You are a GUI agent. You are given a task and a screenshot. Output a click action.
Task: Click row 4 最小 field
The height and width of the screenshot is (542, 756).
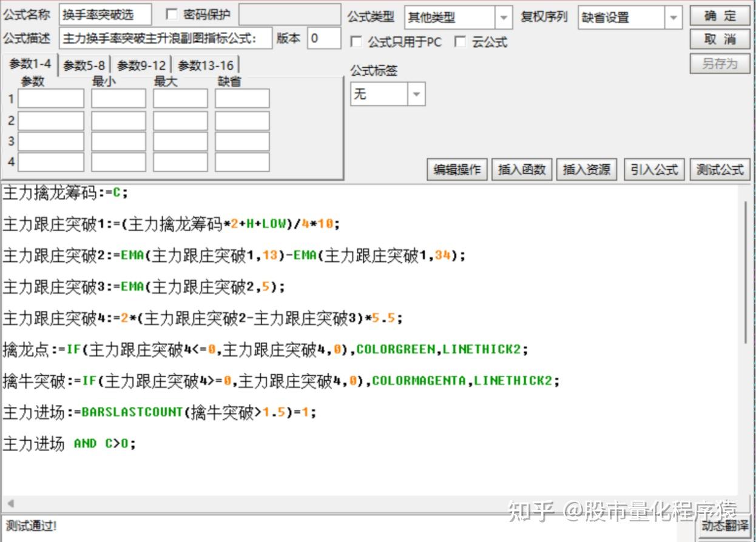pos(119,162)
